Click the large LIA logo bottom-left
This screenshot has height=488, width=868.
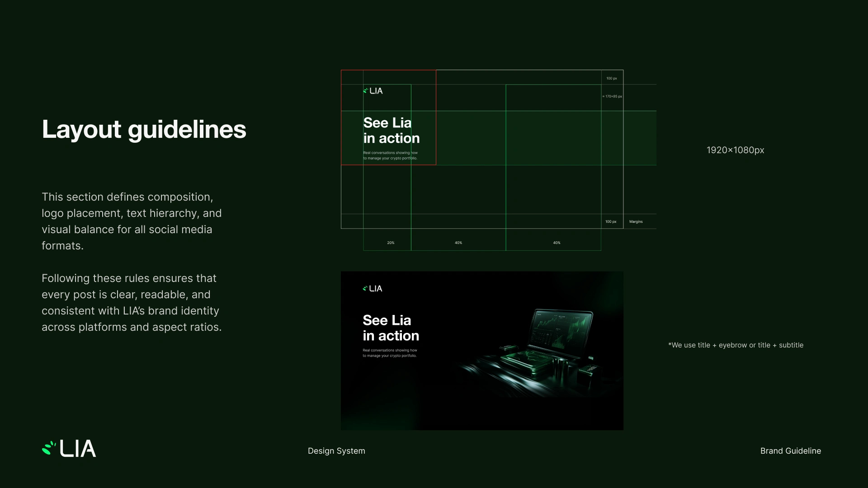point(69,449)
